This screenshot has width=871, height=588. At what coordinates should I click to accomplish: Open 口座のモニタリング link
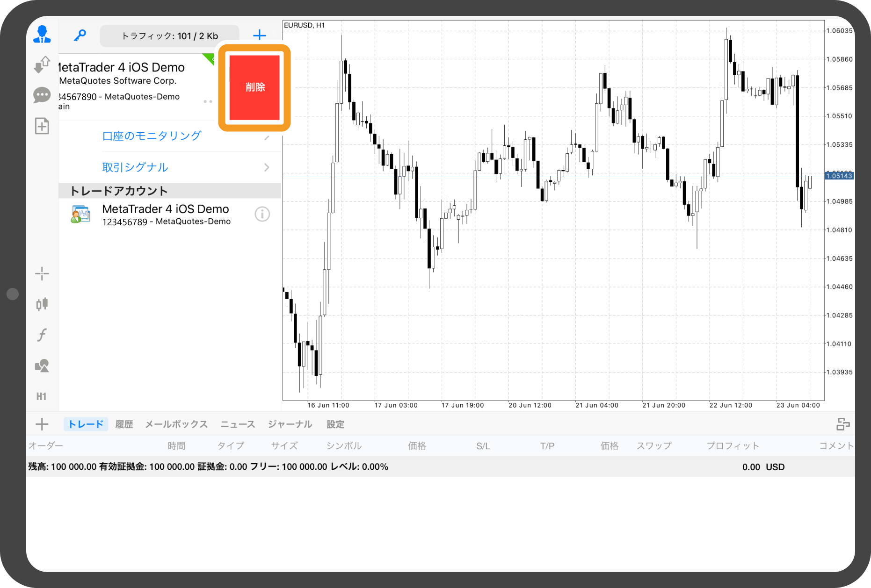point(152,136)
